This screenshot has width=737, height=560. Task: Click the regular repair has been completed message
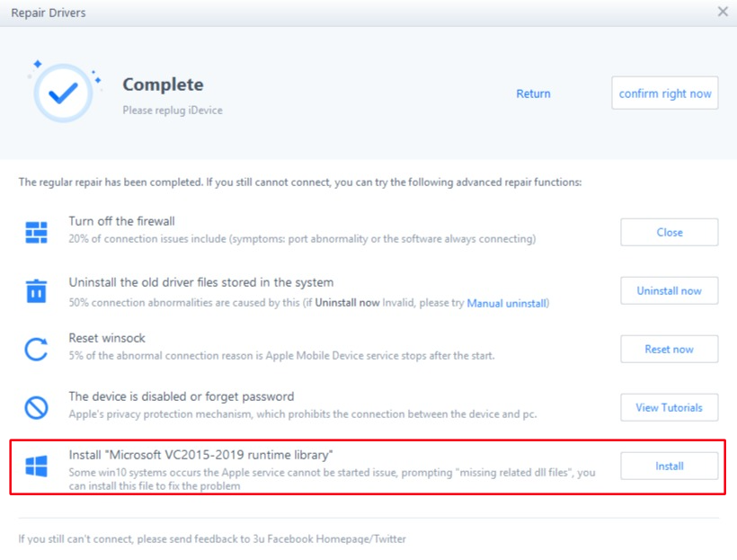pyautogui.click(x=300, y=182)
